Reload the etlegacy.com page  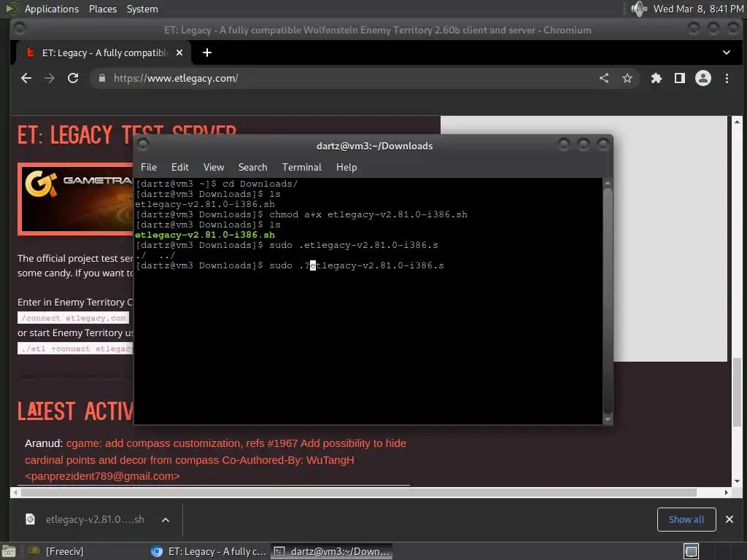click(73, 78)
